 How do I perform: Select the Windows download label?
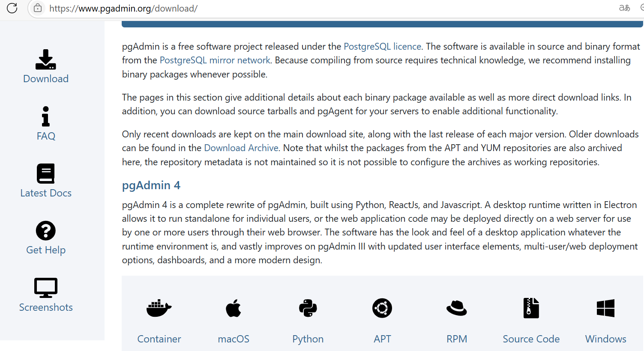(606, 339)
